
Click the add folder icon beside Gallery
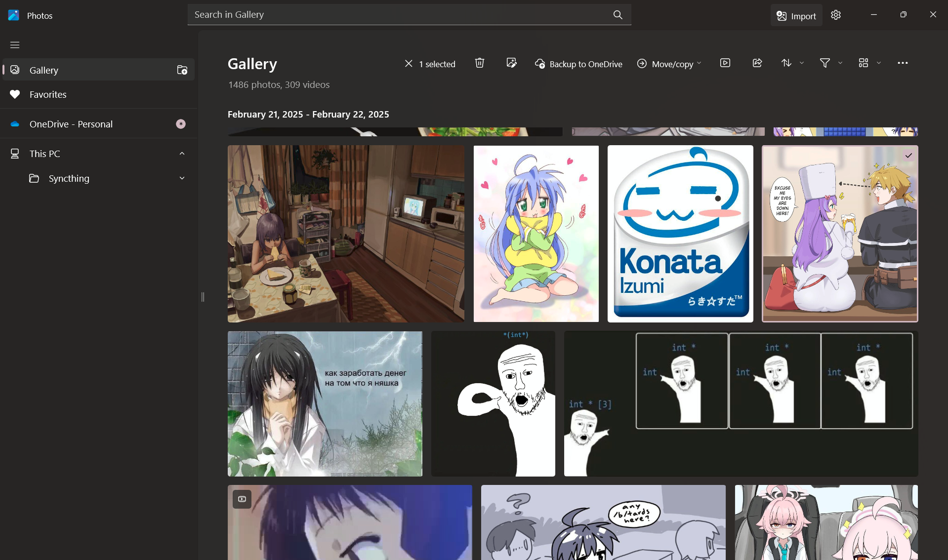[182, 70]
